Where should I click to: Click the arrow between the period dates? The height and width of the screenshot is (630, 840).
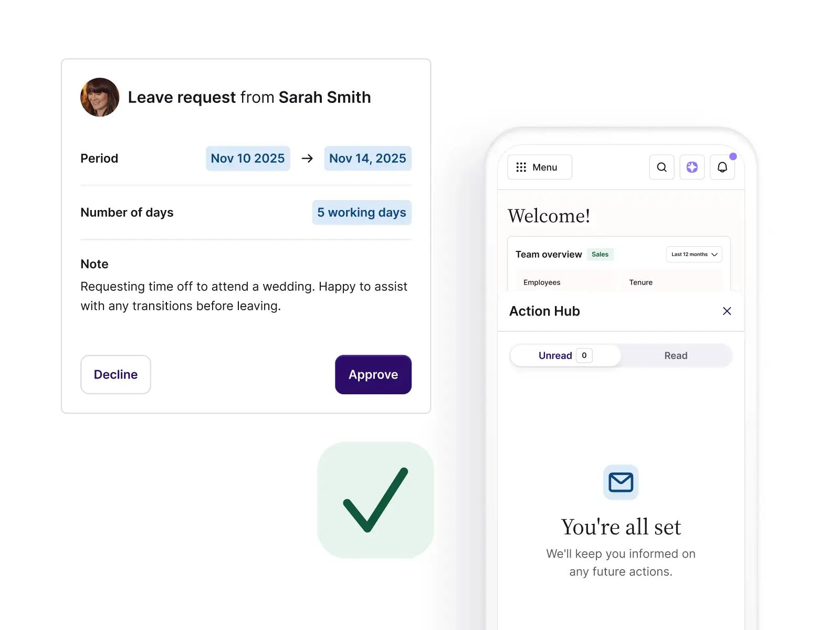306,158
